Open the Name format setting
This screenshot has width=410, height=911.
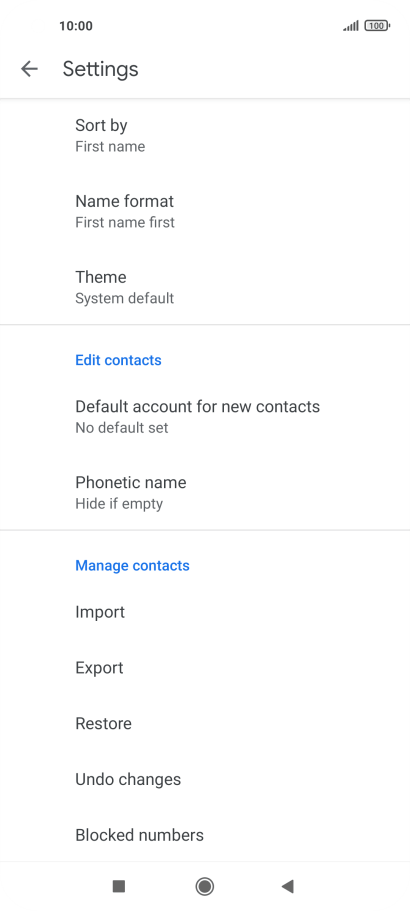205,211
